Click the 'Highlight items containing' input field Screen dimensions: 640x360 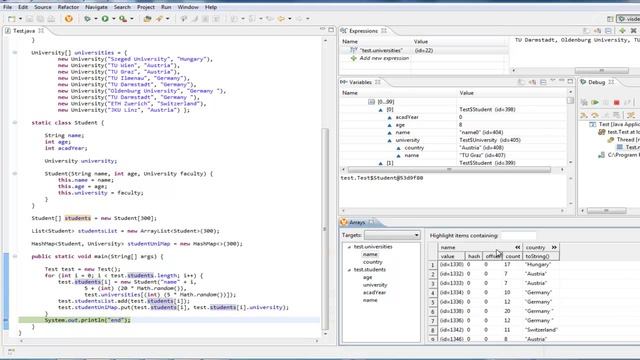coord(518,236)
